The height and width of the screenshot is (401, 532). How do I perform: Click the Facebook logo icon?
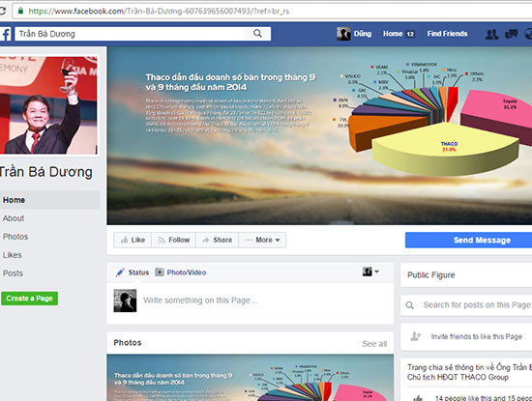click(x=6, y=34)
